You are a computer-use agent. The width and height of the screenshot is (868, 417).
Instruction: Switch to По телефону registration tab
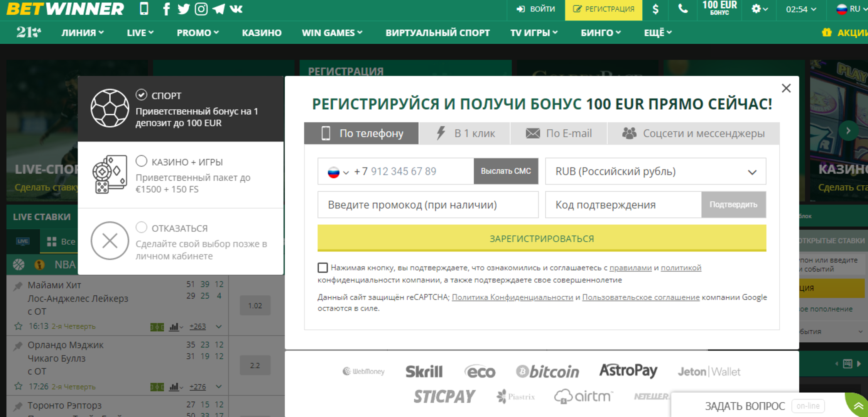click(x=361, y=134)
